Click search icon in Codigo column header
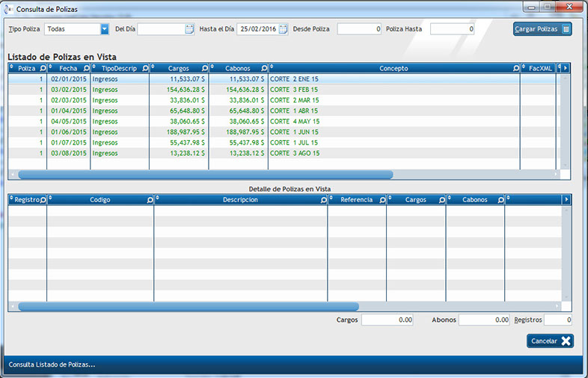 tap(150, 200)
